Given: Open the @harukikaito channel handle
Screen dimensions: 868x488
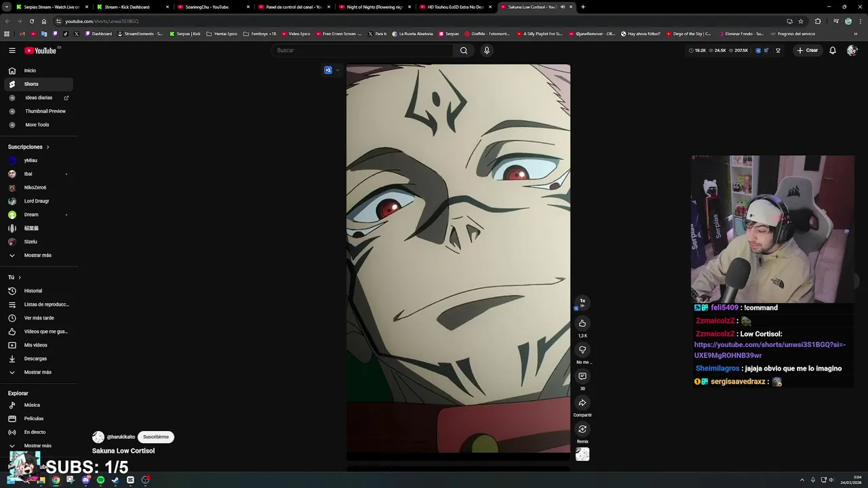Looking at the screenshot, I should (121, 437).
